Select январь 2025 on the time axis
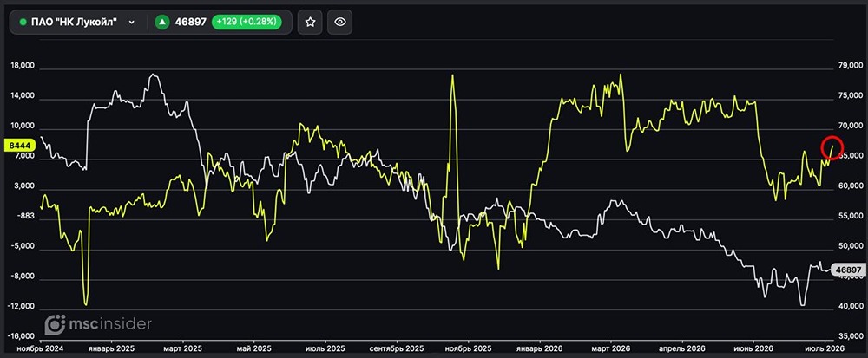 pos(112,348)
